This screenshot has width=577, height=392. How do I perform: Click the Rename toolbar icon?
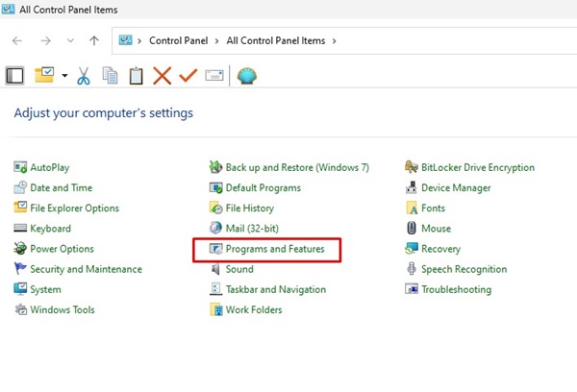tap(214, 75)
